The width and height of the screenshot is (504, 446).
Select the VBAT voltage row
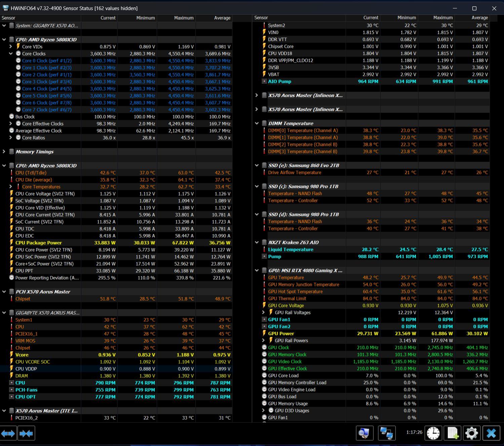click(371, 74)
